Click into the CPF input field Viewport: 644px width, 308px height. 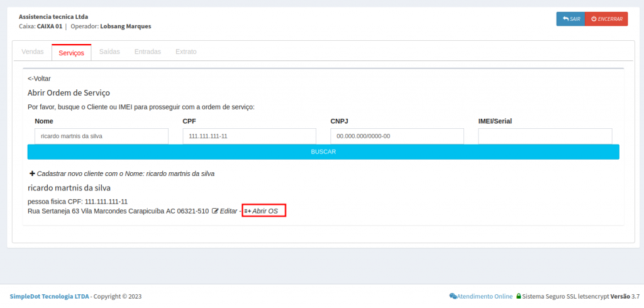click(249, 136)
